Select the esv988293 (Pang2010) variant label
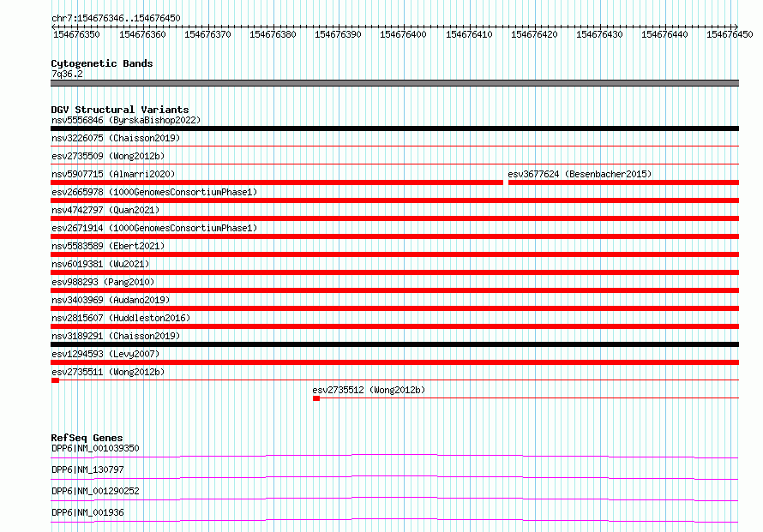 tap(103, 282)
